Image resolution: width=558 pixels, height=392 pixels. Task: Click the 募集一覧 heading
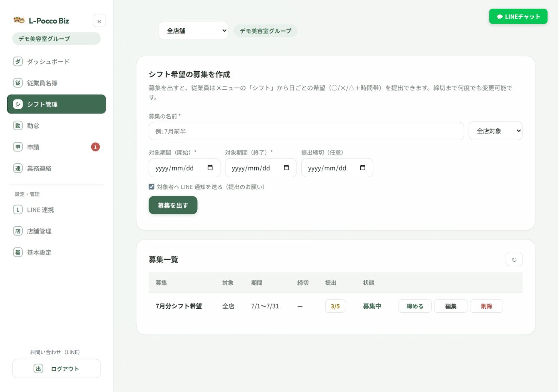pos(163,259)
